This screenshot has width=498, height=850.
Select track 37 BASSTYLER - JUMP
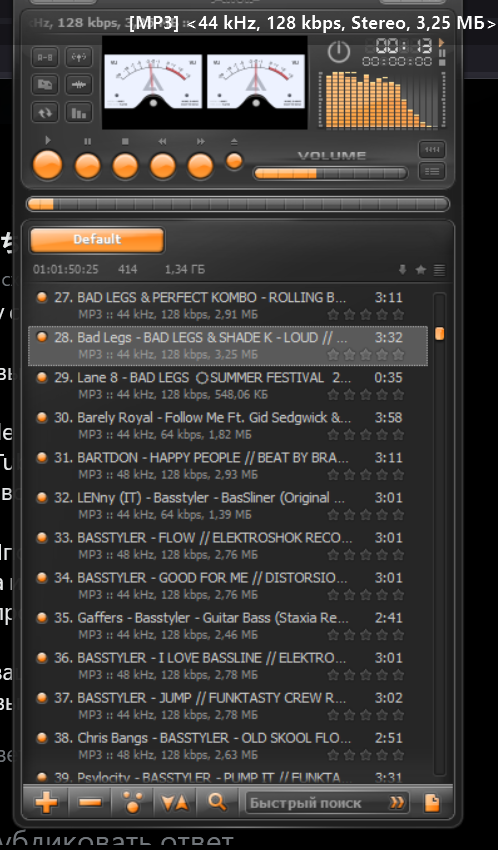[228, 706]
